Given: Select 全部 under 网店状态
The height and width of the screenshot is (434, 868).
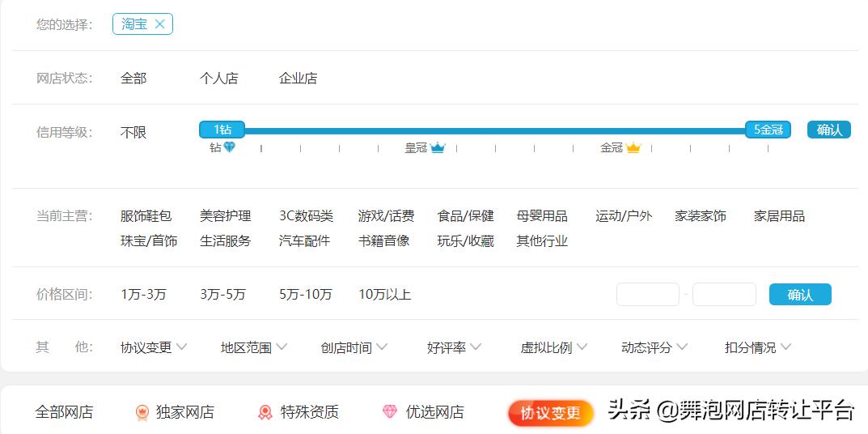Looking at the screenshot, I should (133, 79).
